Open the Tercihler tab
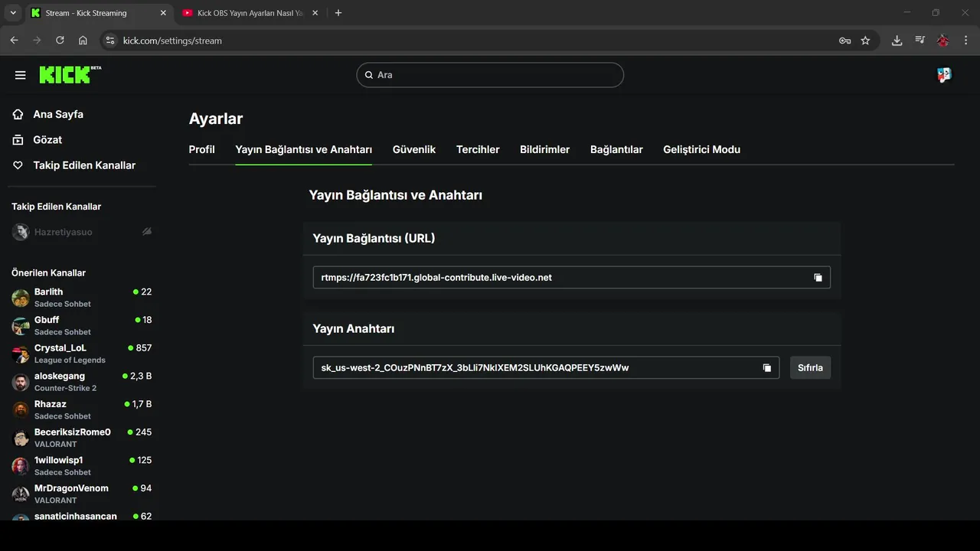The image size is (980, 551). [478, 150]
